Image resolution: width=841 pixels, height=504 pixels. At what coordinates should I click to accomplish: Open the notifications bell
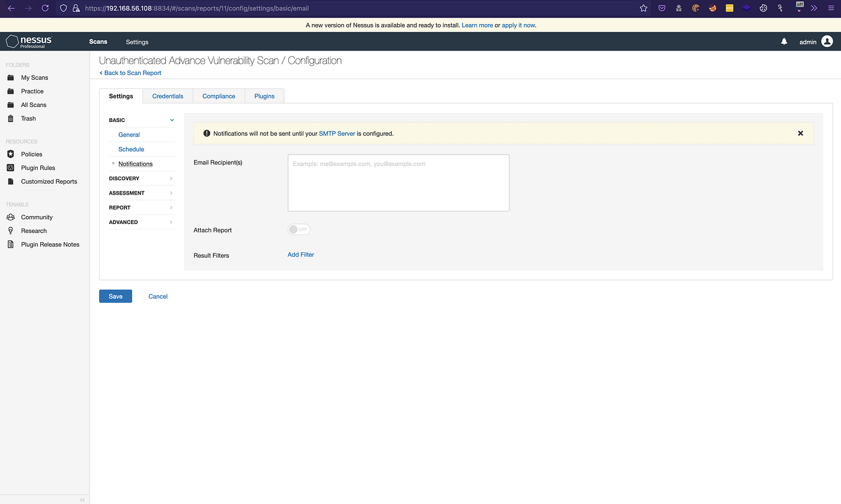click(x=784, y=41)
